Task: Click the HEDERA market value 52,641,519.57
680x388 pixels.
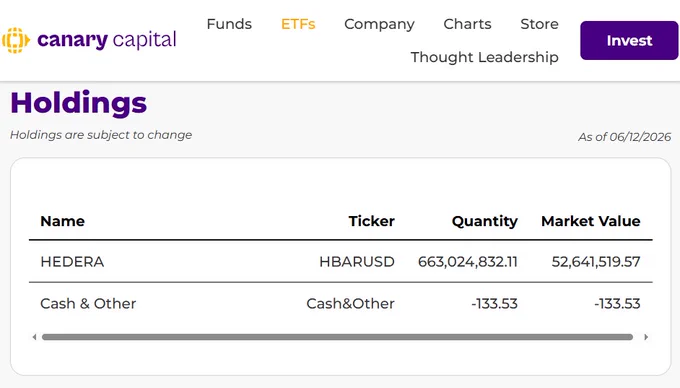Action: pyautogui.click(x=596, y=262)
